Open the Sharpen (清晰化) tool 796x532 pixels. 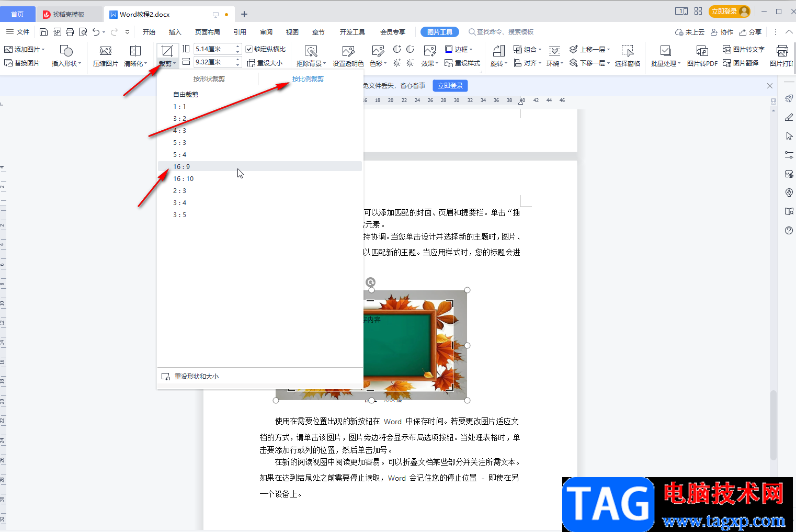point(135,55)
